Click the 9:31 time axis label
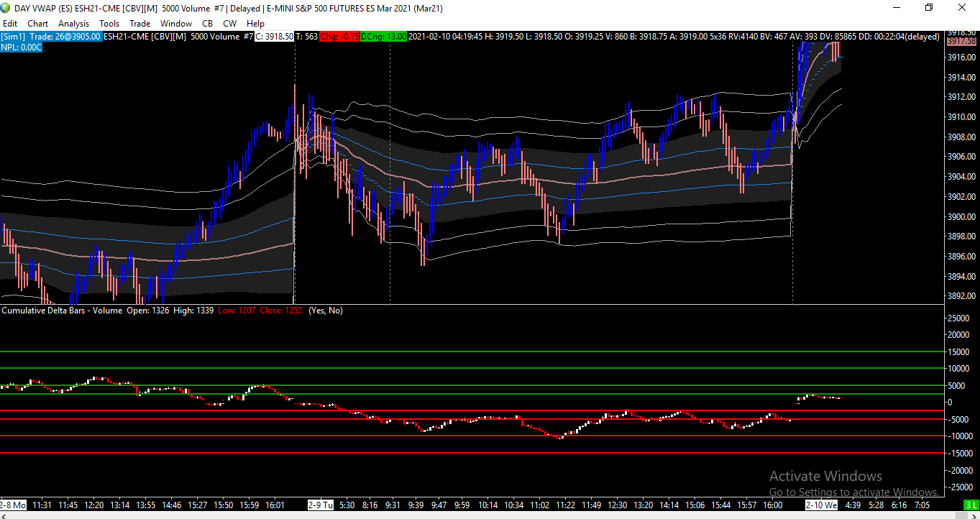 [393, 505]
